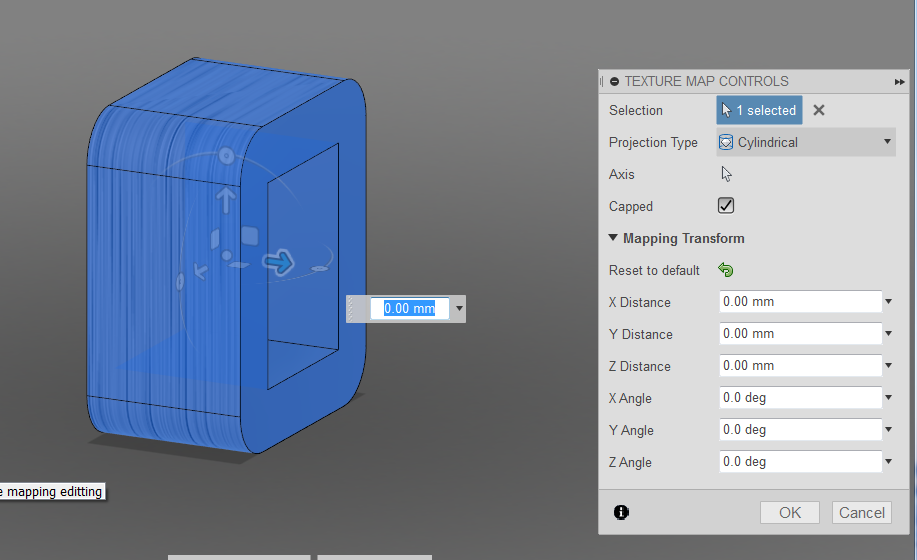Click the rotation handle above the up arrow
The height and width of the screenshot is (560, 917).
point(226,156)
